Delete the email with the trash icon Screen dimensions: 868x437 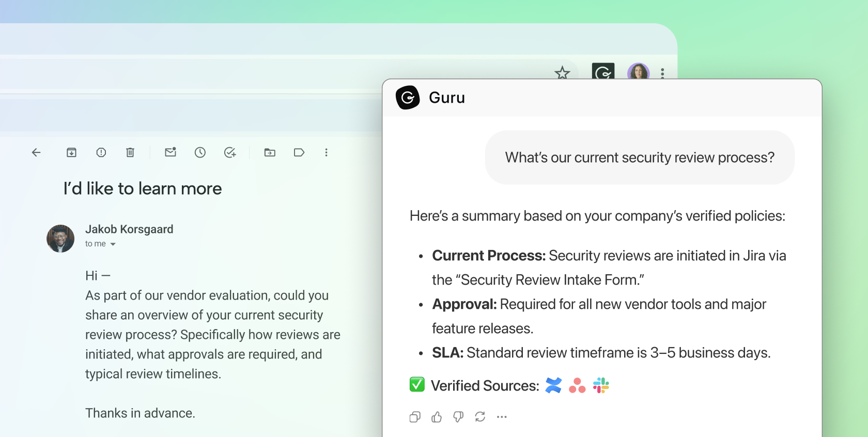(x=130, y=152)
